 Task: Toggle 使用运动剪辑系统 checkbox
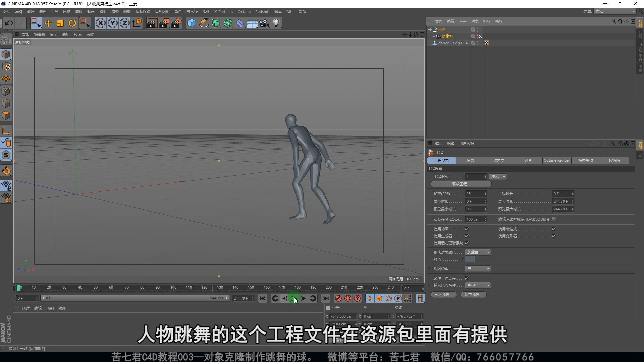467,243
